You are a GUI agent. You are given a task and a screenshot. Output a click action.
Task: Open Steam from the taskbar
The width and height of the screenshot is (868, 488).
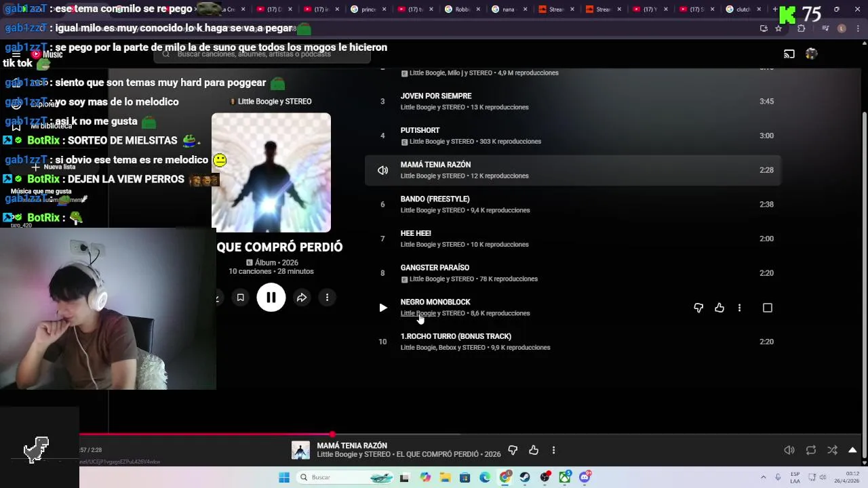(525, 477)
